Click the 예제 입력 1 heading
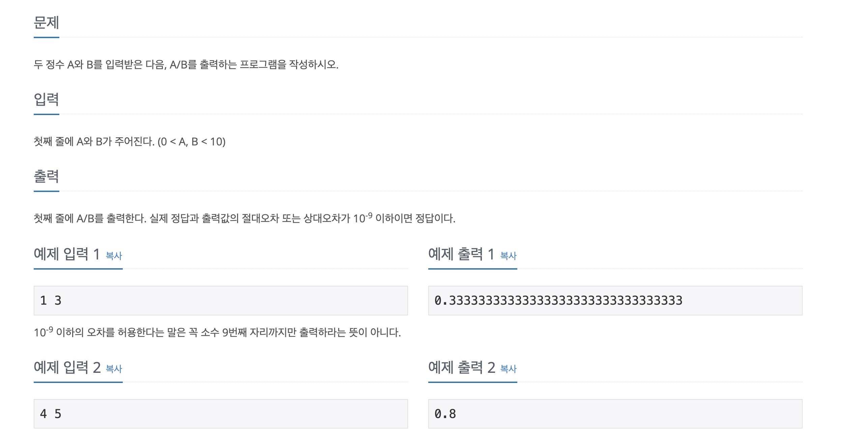Viewport: 868px width, 442px height. [x=67, y=254]
